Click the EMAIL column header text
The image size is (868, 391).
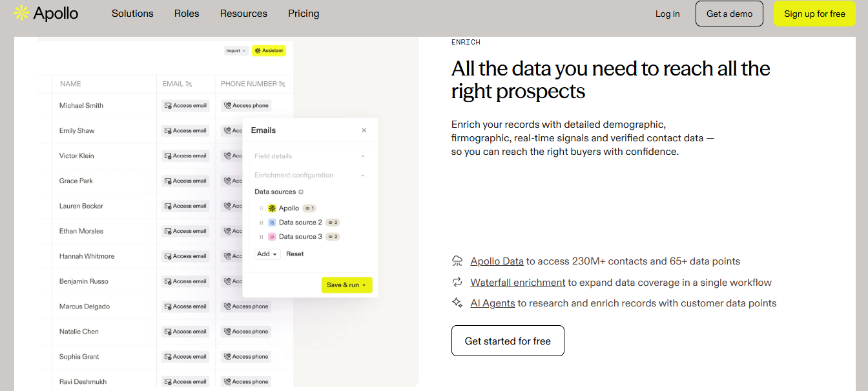[173, 84]
